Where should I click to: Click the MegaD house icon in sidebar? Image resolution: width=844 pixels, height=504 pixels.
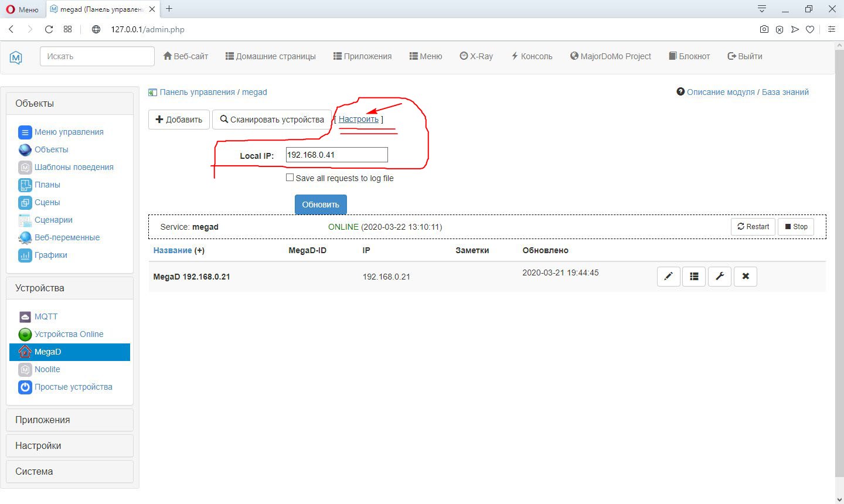25,352
